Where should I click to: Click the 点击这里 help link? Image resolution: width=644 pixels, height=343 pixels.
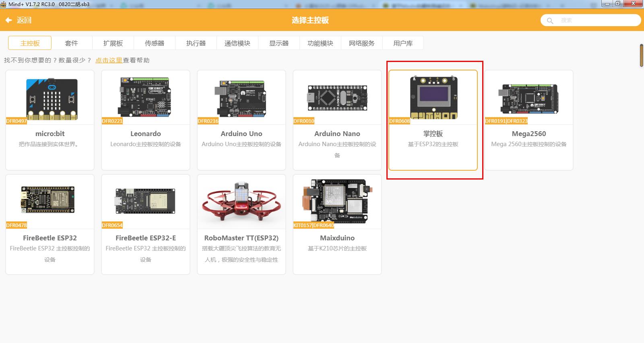(x=109, y=60)
